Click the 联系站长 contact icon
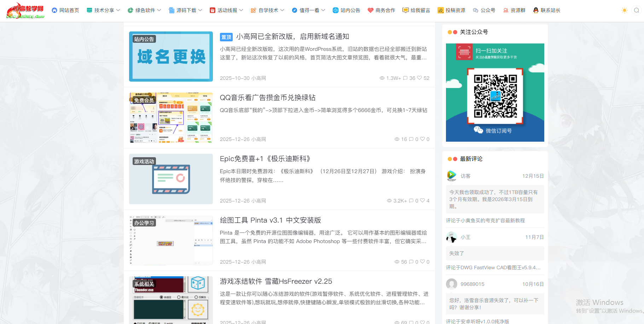644x324 pixels. (536, 10)
